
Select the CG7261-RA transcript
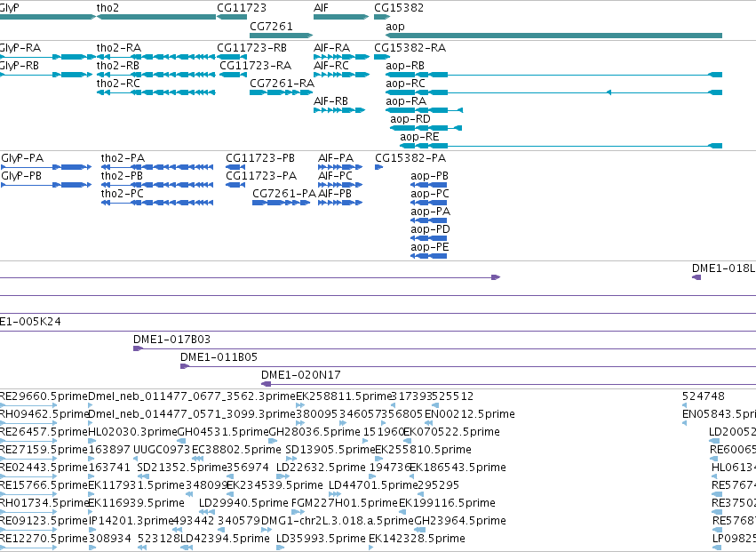[280, 92]
